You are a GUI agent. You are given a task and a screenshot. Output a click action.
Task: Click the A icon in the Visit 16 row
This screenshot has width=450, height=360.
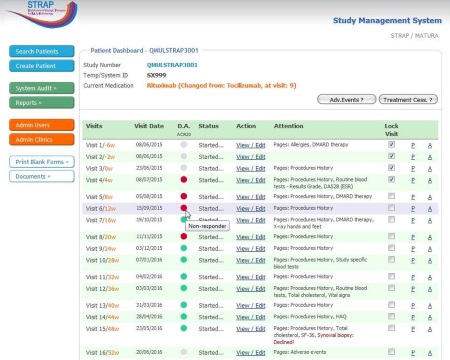pyautogui.click(x=430, y=353)
